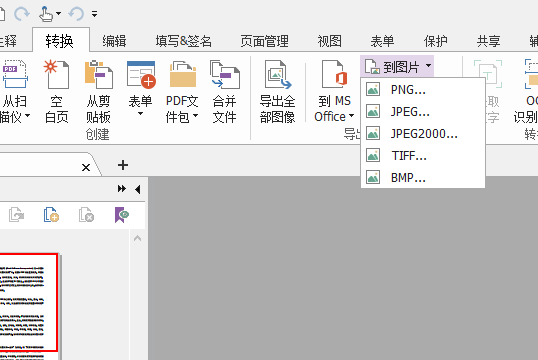Screen dimensions: 538x360
Task: Click the 表单 create form icon
Action: (x=141, y=75)
